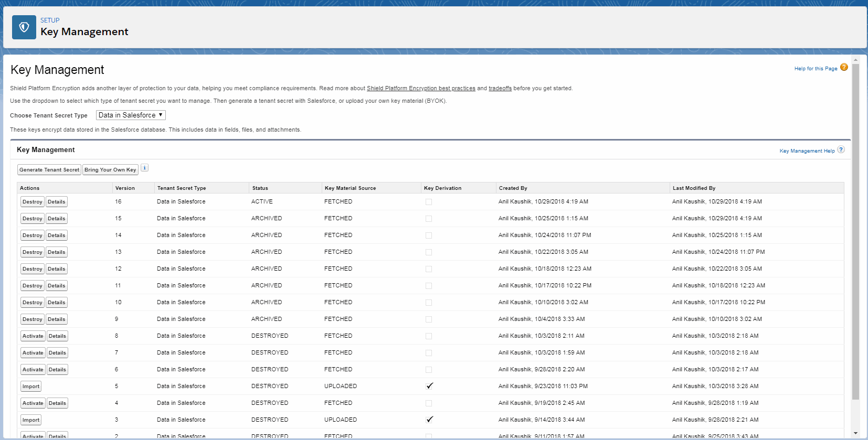Click the Help for this Page link

click(x=815, y=69)
